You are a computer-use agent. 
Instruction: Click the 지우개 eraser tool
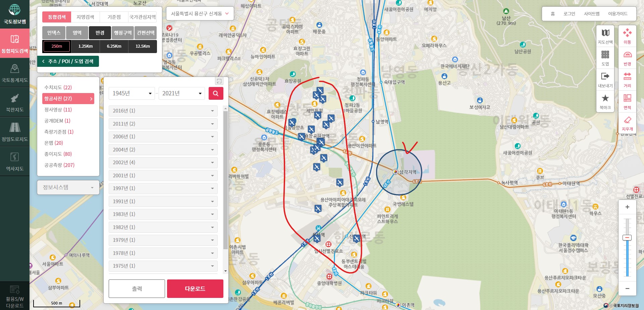[627, 123]
